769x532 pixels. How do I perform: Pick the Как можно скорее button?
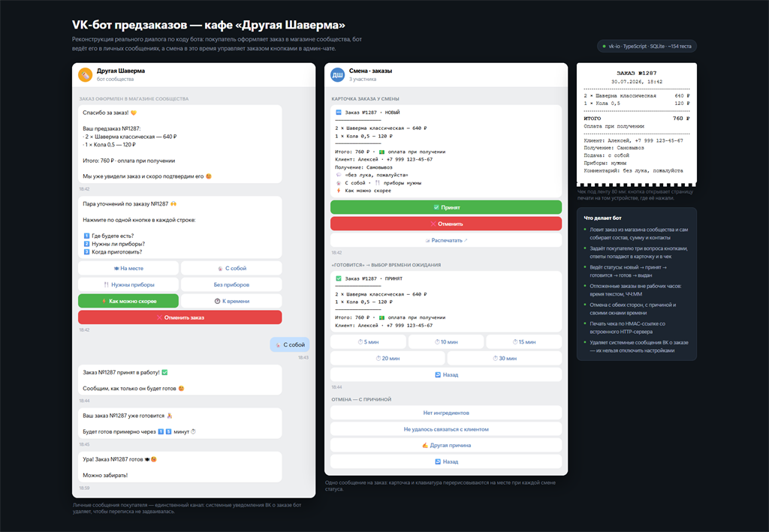(x=128, y=301)
